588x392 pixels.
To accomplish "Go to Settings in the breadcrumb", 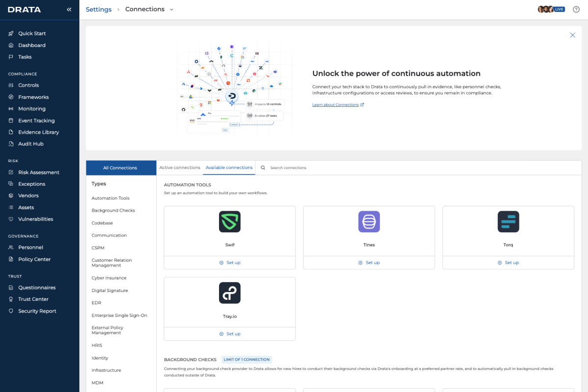I will [98, 9].
